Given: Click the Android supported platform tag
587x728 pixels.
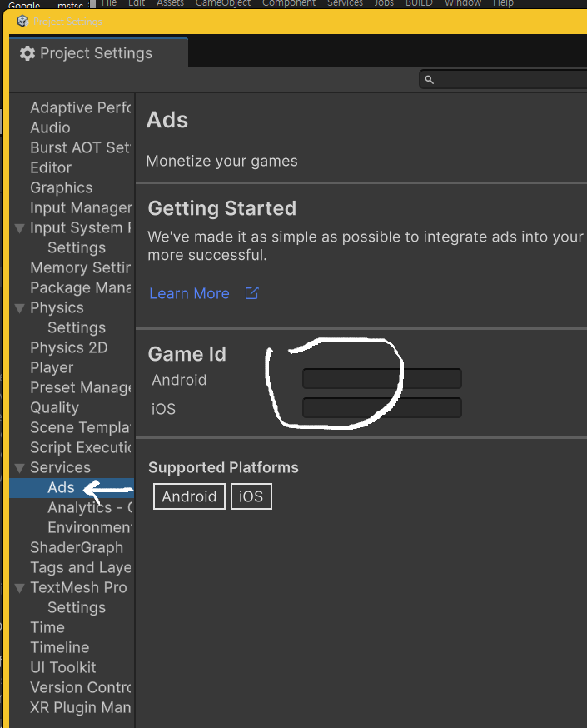Looking at the screenshot, I should coord(189,496).
